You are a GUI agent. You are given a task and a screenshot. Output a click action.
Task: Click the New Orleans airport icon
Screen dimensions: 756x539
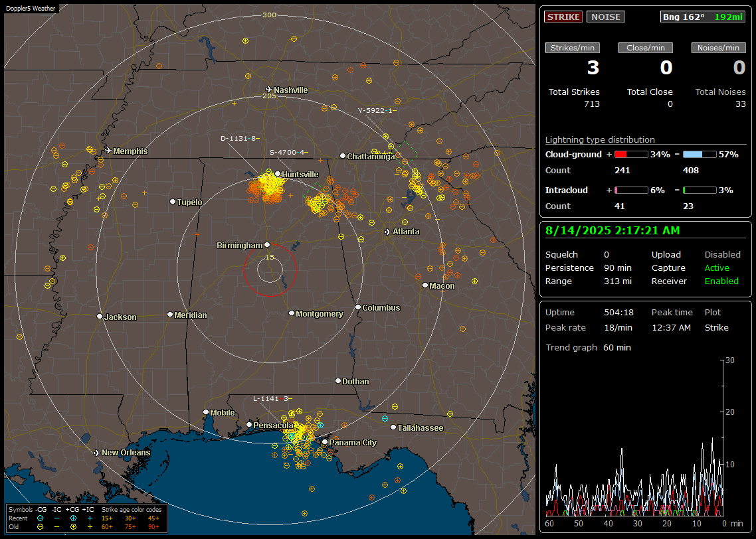coord(96,453)
